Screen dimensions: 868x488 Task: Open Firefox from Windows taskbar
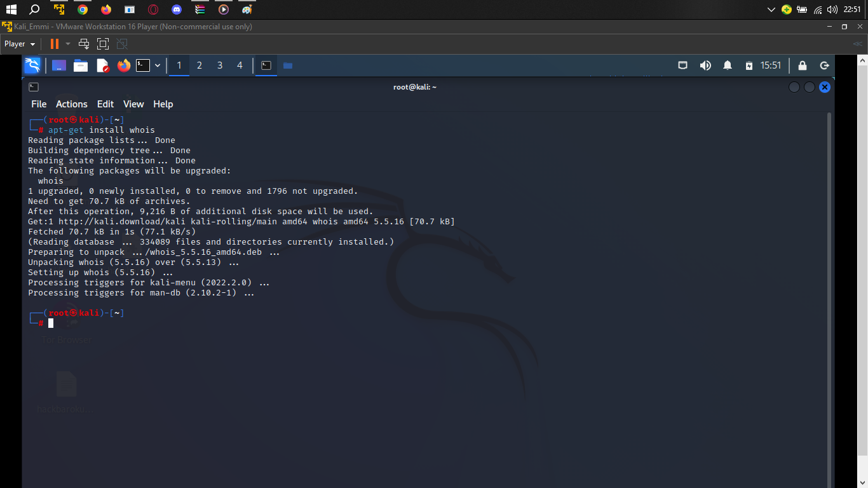[106, 10]
